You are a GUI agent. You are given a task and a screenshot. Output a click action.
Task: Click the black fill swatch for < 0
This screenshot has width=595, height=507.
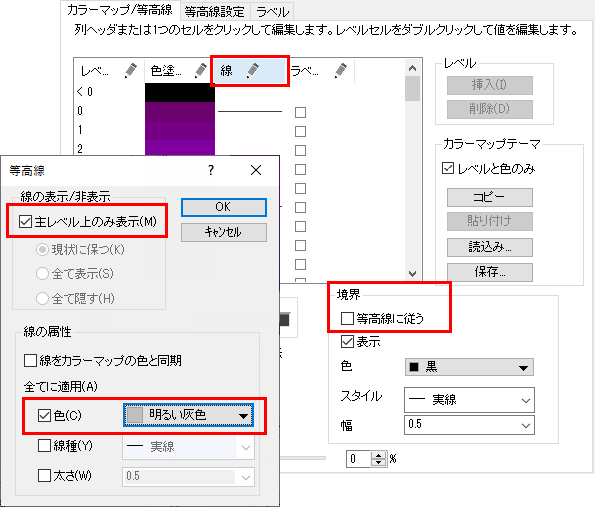tap(180, 92)
